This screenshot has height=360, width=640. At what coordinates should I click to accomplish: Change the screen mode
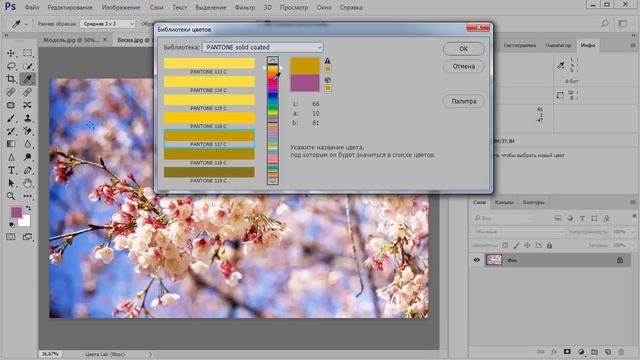tap(27, 237)
